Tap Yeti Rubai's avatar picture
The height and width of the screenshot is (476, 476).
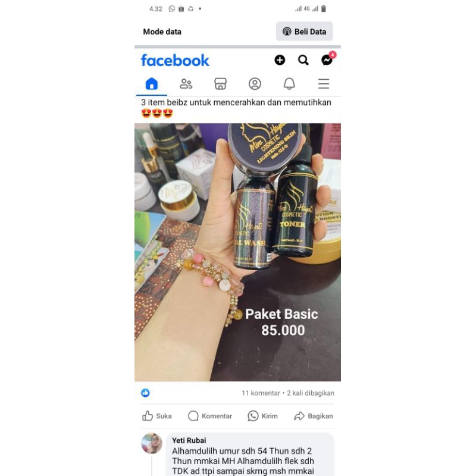[152, 443]
